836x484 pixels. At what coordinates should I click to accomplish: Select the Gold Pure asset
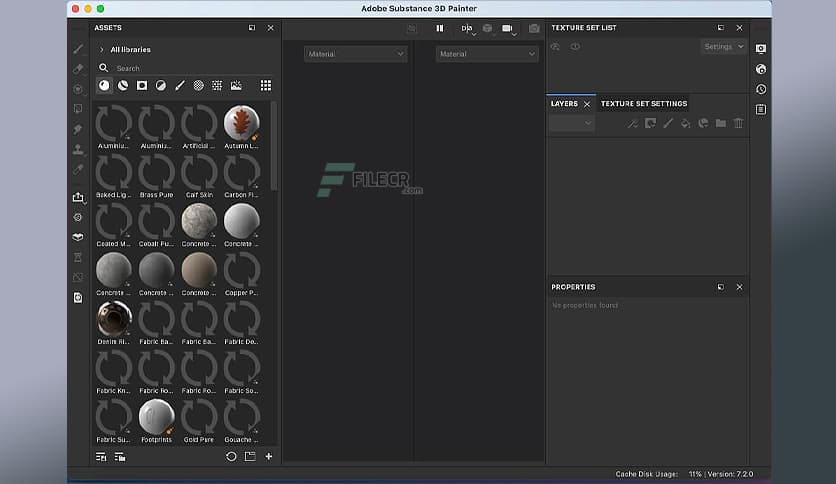(199, 421)
